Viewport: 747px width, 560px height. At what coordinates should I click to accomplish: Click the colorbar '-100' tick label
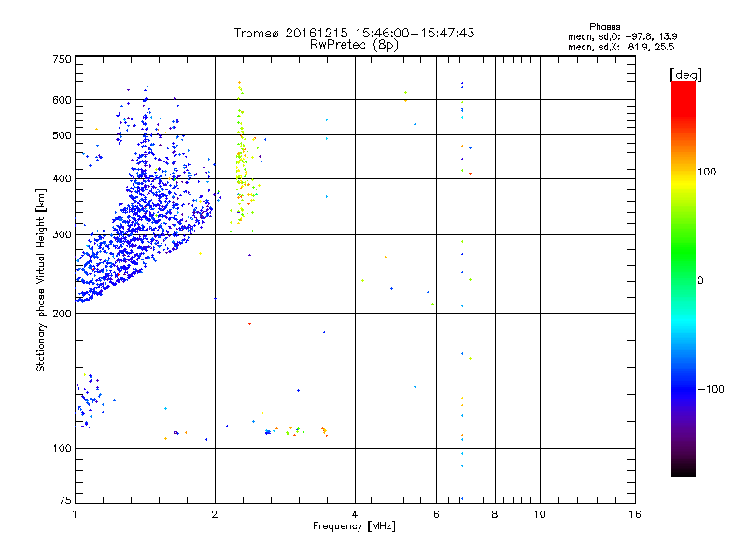coord(711,389)
